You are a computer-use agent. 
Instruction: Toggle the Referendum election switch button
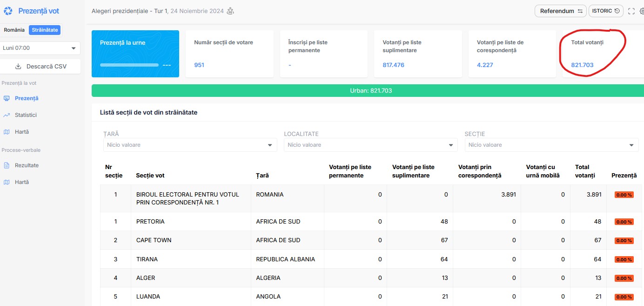tap(561, 11)
